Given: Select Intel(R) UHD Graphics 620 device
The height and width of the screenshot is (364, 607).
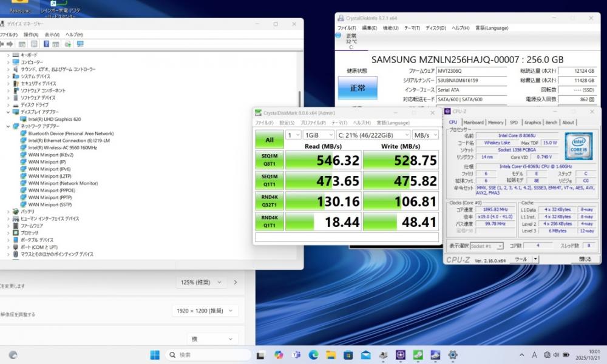Looking at the screenshot, I should point(54,119).
